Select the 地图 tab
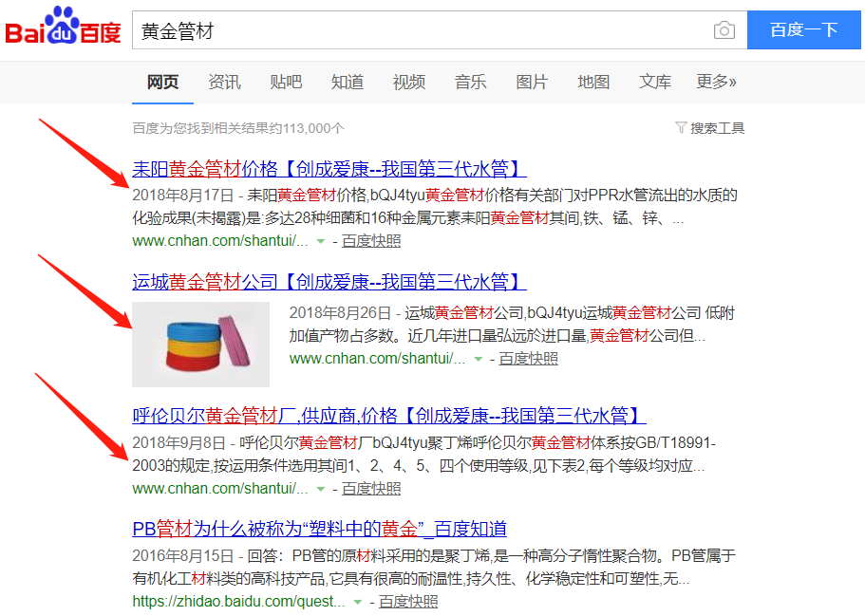The image size is (865, 616). pos(592,82)
